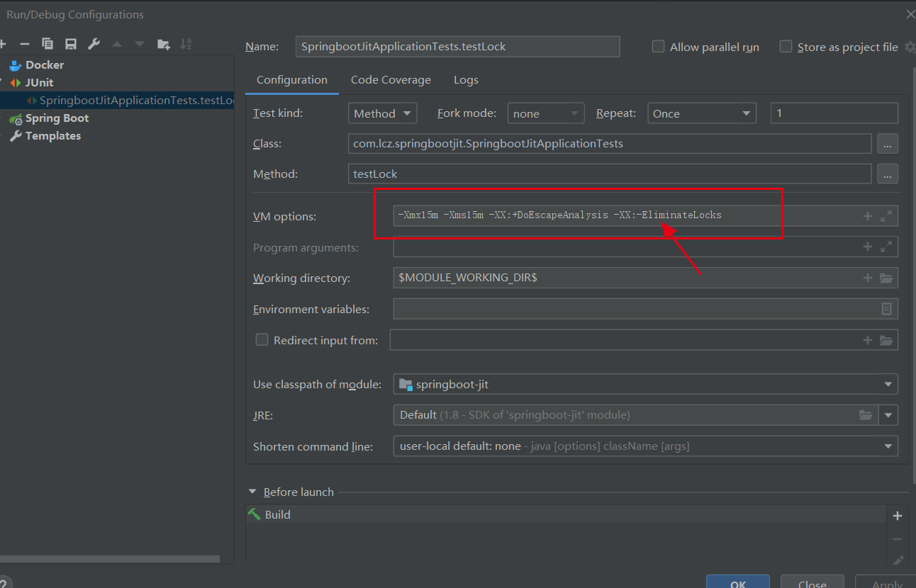
Task: Switch to Logs tab
Action: tap(466, 80)
